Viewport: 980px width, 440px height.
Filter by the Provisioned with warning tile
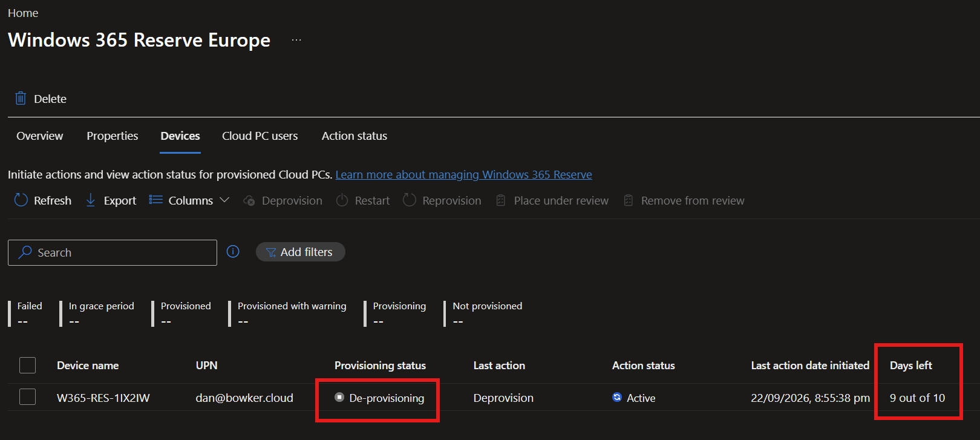[288, 313]
